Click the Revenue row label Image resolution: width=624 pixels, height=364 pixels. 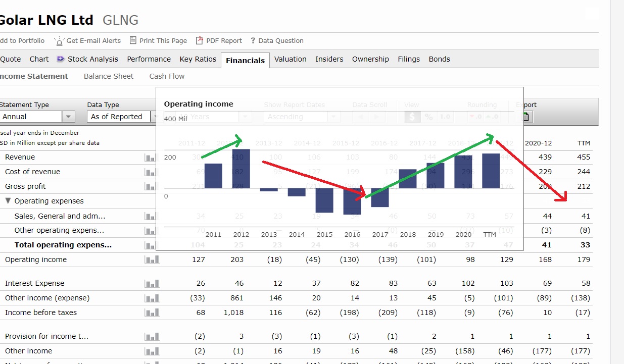20,157
